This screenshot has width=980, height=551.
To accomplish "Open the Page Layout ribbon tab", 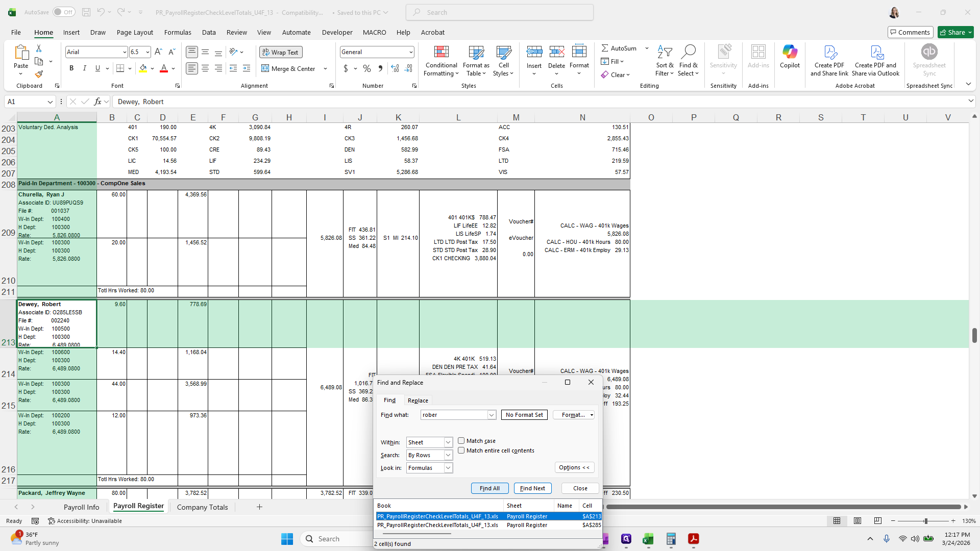I will pyautogui.click(x=135, y=32).
